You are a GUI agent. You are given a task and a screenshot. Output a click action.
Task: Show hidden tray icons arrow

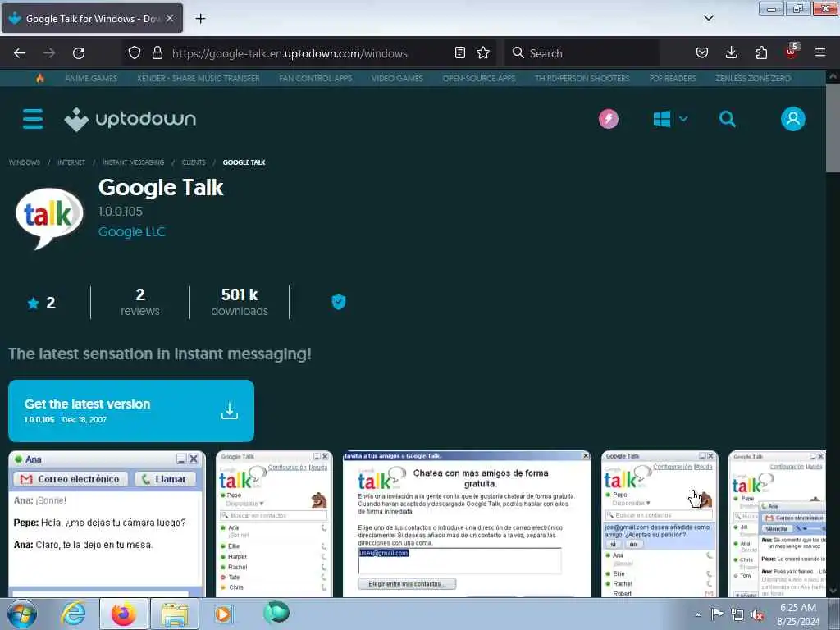697,614
